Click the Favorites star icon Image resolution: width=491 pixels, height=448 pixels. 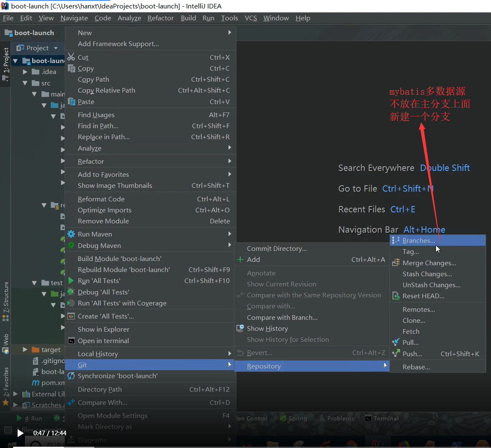click(x=5, y=403)
